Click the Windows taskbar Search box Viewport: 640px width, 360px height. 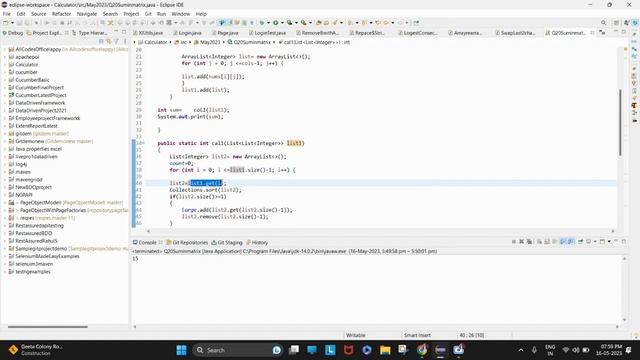click(x=237, y=350)
